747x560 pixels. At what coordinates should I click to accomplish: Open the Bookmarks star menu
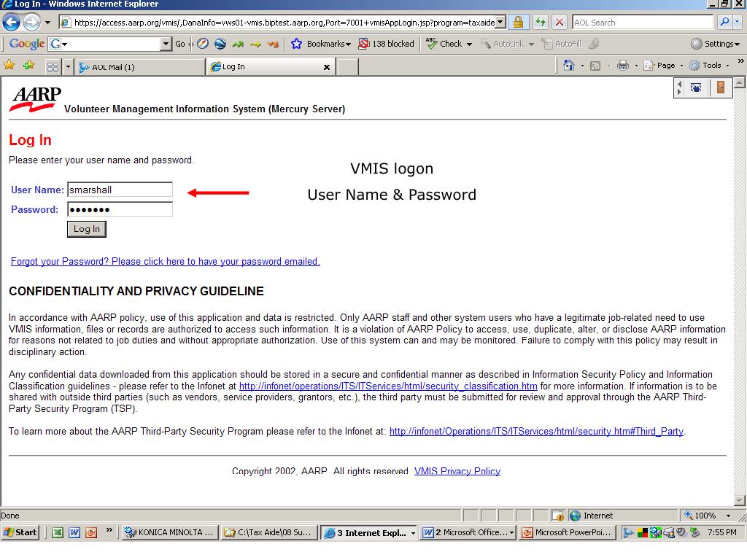coord(321,44)
